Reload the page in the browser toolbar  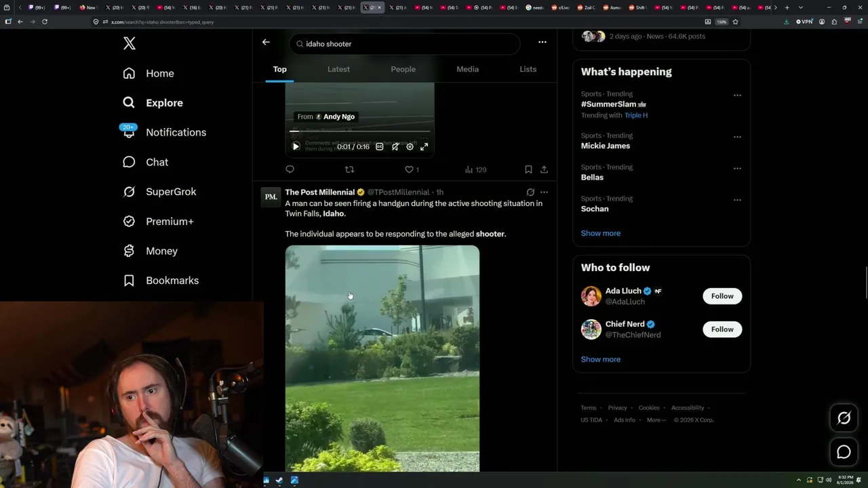click(x=45, y=22)
